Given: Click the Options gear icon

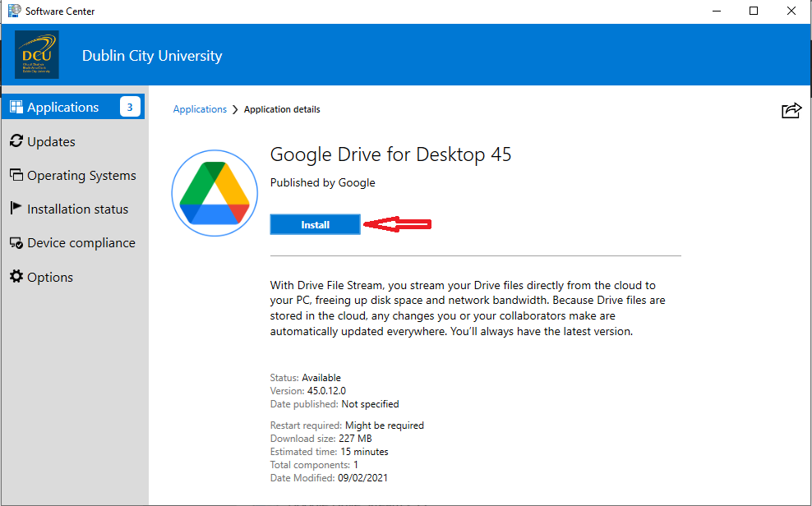Looking at the screenshot, I should click(16, 276).
